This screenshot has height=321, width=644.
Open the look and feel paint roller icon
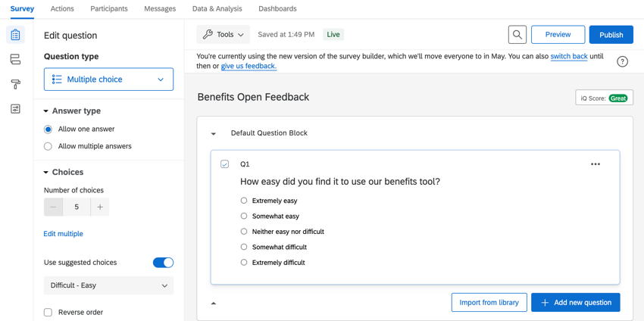coord(15,84)
